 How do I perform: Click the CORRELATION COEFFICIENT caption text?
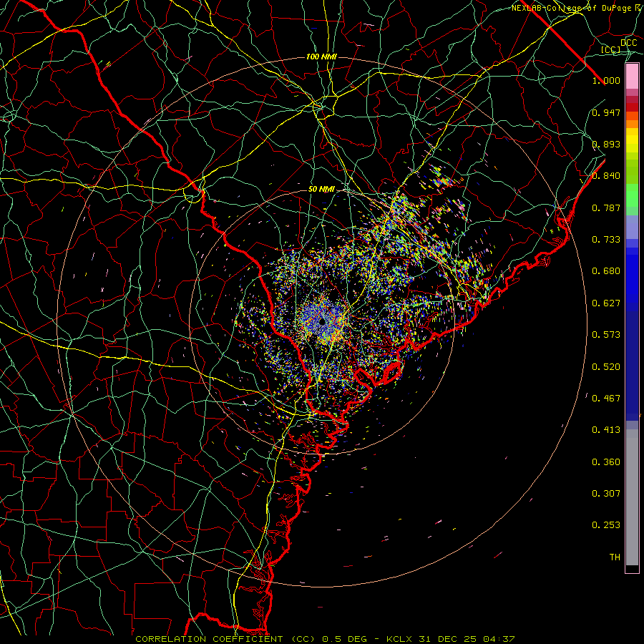coord(209,639)
